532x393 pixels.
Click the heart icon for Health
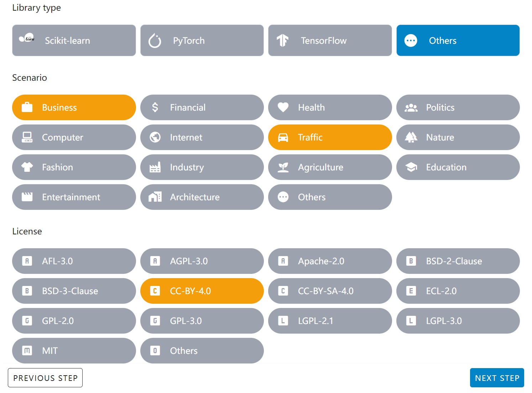(283, 107)
